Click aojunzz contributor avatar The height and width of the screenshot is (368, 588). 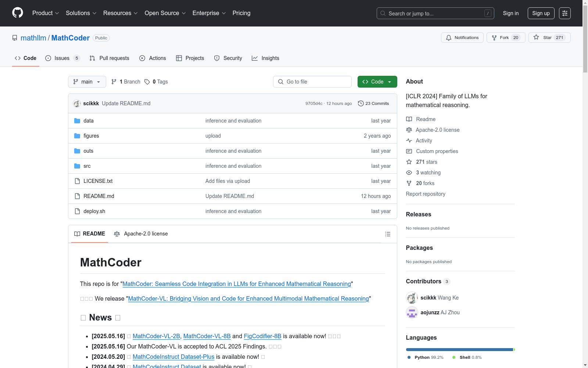(x=412, y=312)
